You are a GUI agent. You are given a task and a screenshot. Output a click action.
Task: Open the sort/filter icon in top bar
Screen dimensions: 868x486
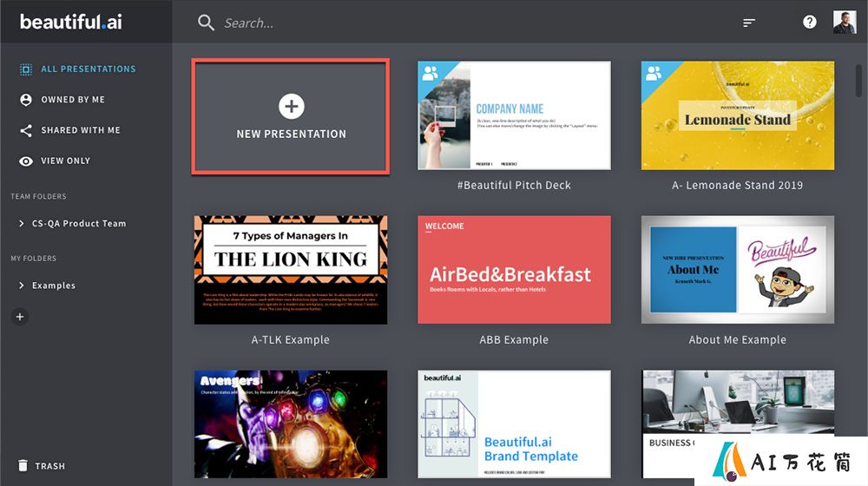748,23
